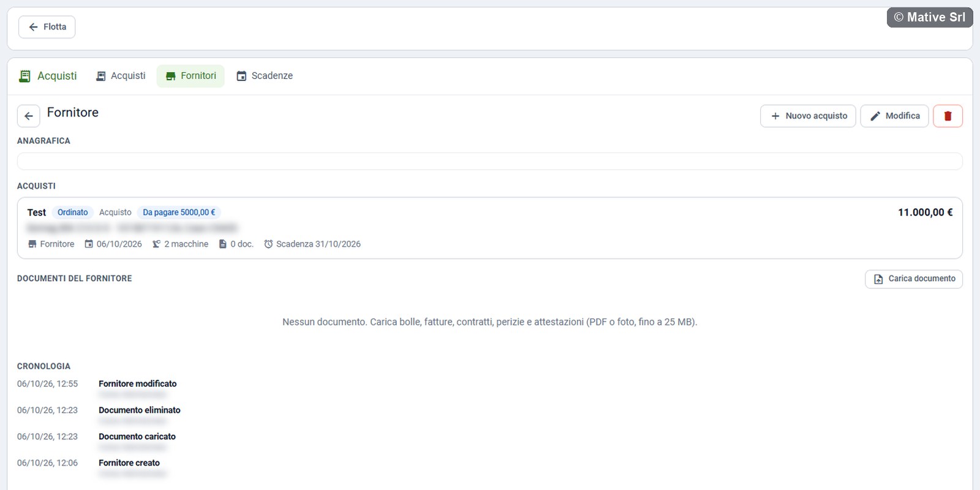Select the Scadenza 31/10/2026 text
This screenshot has width=980, height=490.
click(x=318, y=244)
